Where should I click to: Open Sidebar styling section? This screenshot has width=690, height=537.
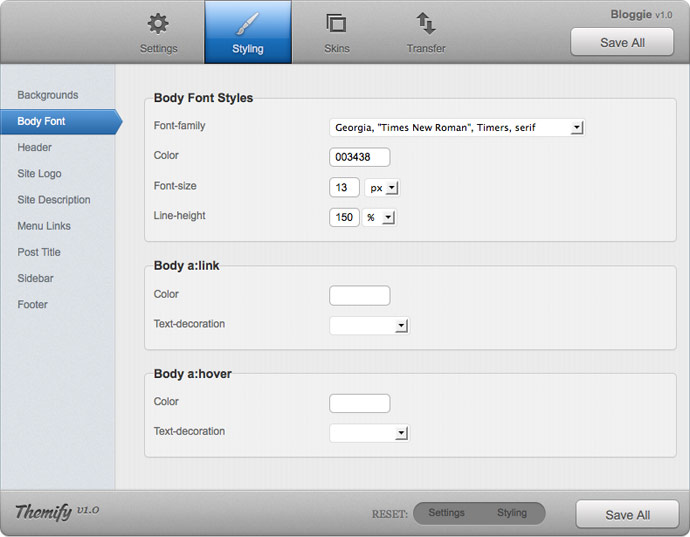(x=35, y=278)
